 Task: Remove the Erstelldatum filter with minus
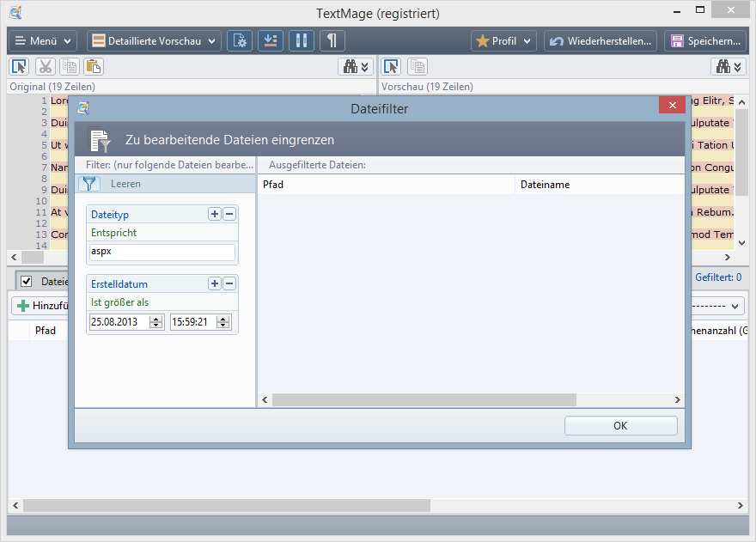pyautogui.click(x=229, y=283)
